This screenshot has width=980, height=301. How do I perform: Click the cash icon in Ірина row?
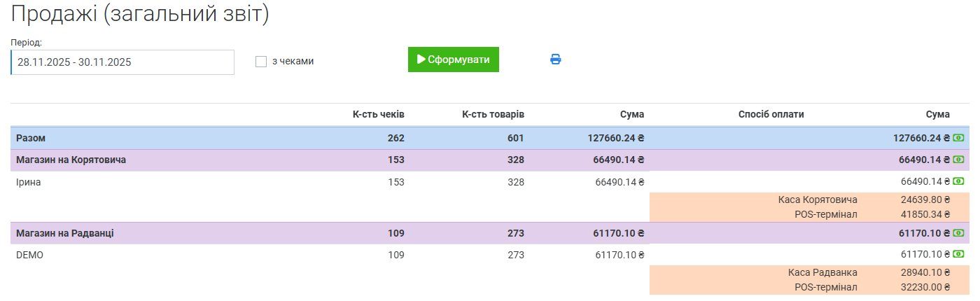pos(958,182)
